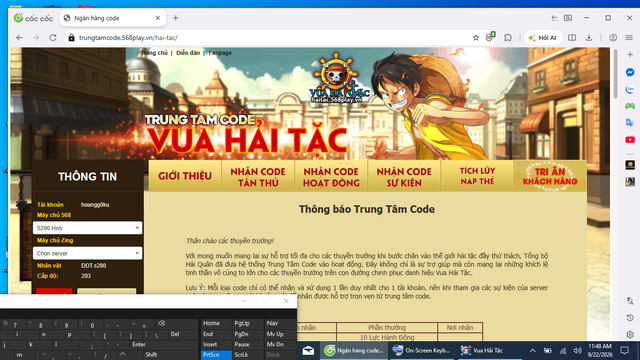Open Messenger in the browser sidebar
Image resolution: width=640 pixels, height=360 pixels.
pos(630,72)
